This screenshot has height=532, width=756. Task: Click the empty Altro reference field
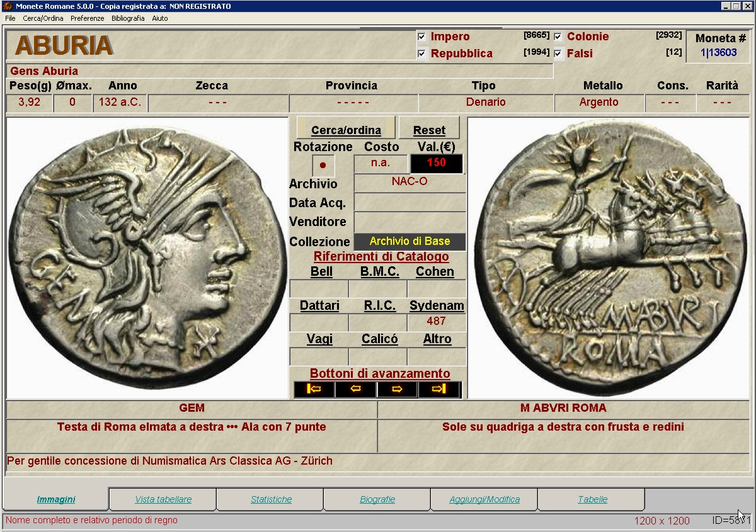437,356
